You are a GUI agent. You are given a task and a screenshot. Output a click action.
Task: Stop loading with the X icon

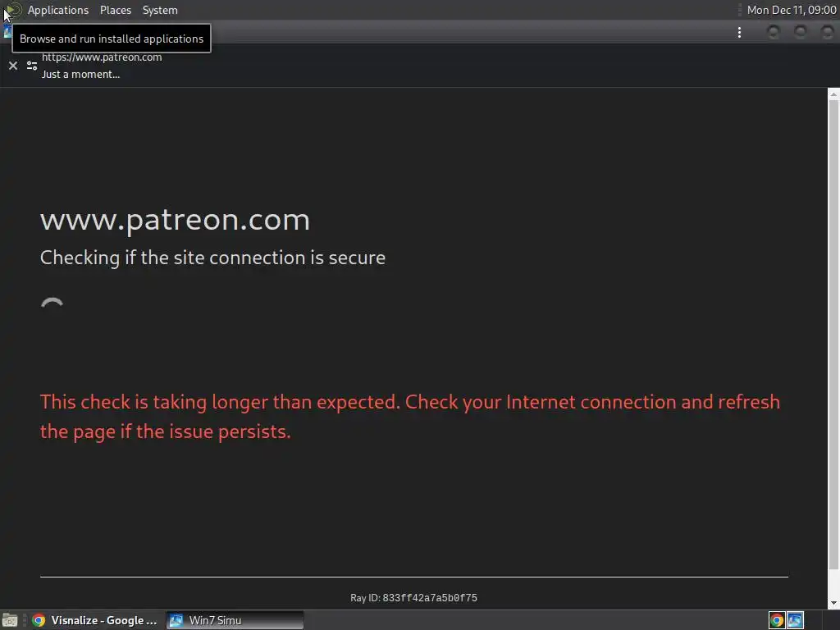13,66
